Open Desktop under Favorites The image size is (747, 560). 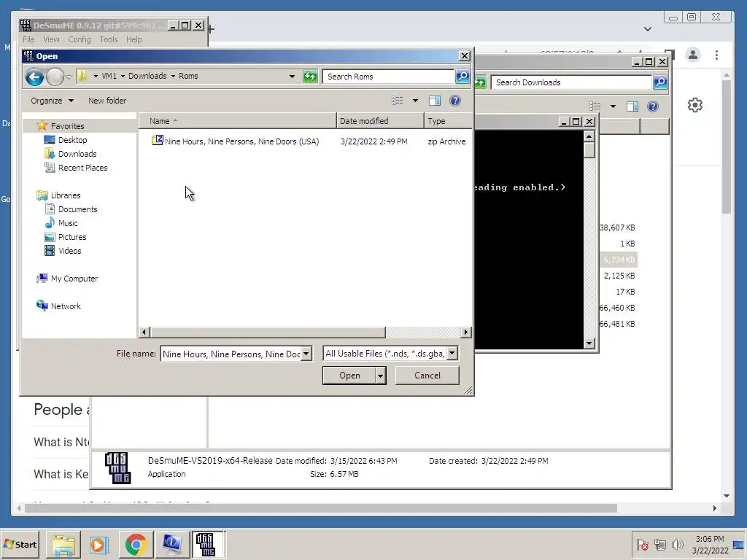tap(73, 140)
